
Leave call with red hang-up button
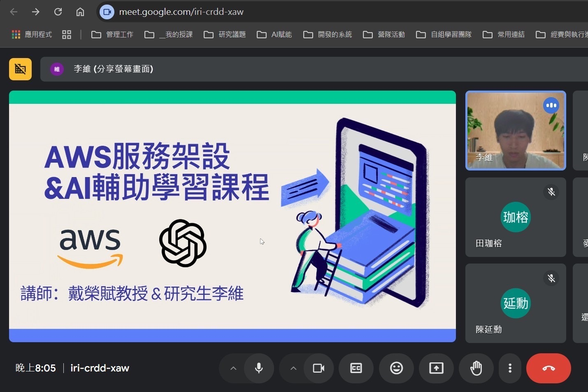[548, 368]
